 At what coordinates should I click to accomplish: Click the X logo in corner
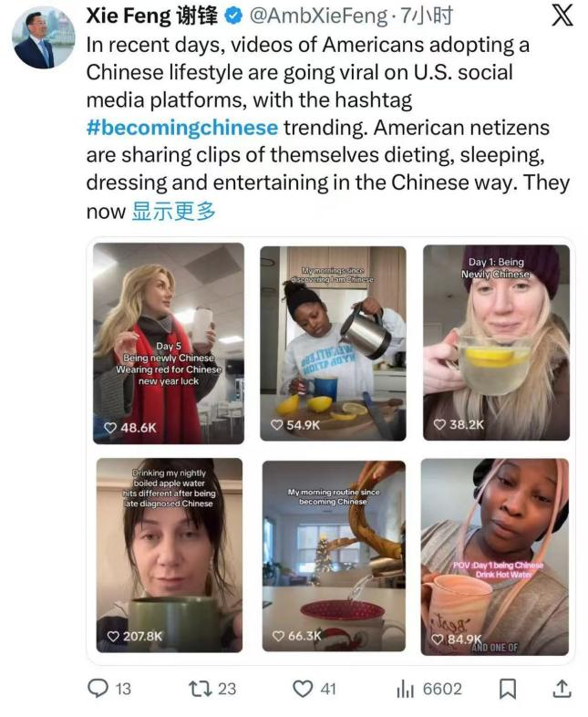pyautogui.click(x=562, y=16)
